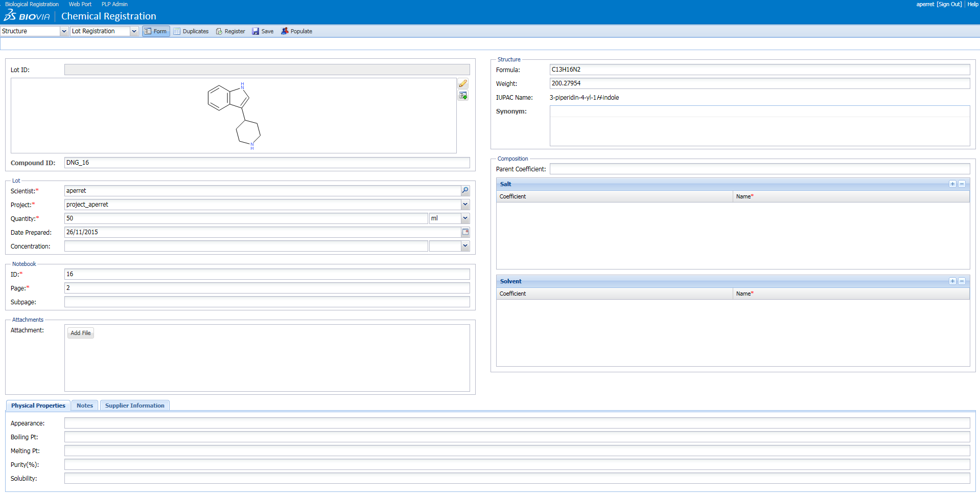
Task: Click the Populate toolbar button
Action: (296, 31)
